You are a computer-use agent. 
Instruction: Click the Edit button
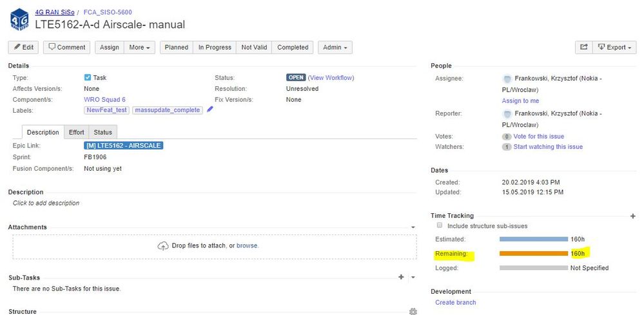coord(23,47)
